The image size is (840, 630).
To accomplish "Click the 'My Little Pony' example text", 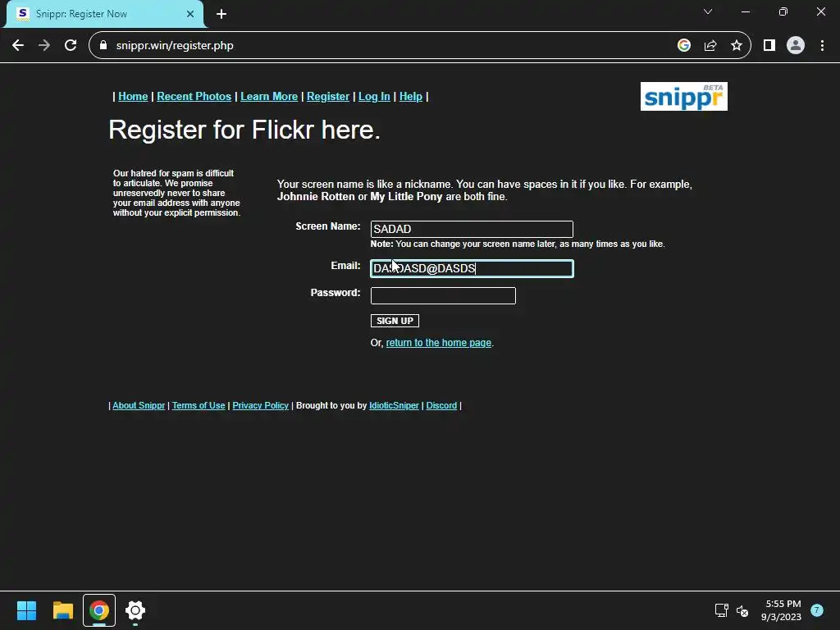I will click(x=406, y=197).
